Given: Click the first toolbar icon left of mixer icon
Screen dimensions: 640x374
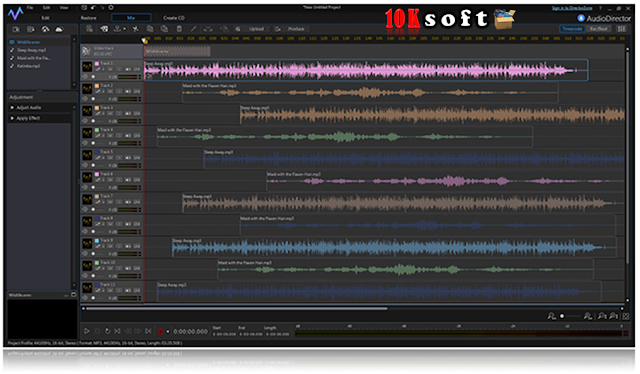Looking at the screenshot, I should [x=89, y=29].
